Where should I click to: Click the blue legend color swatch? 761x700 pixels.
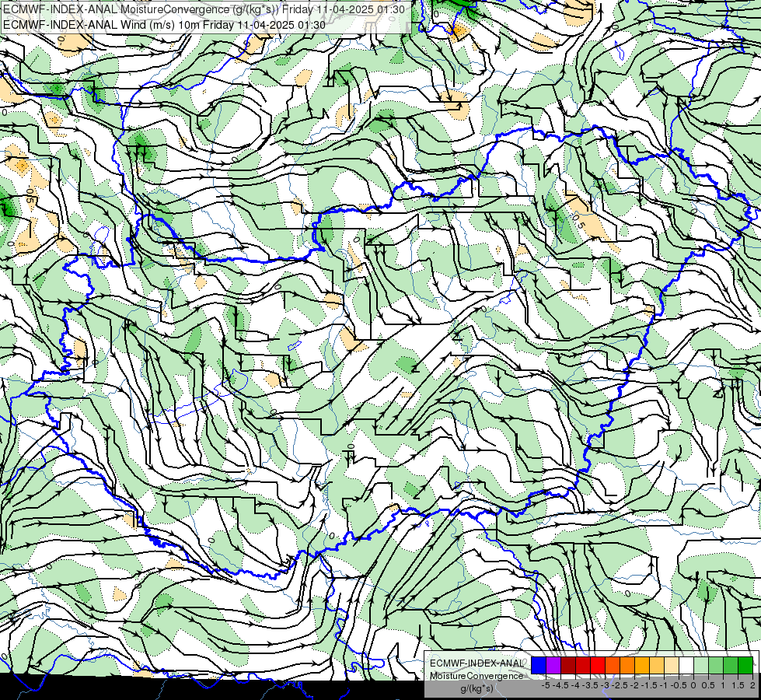[539, 665]
